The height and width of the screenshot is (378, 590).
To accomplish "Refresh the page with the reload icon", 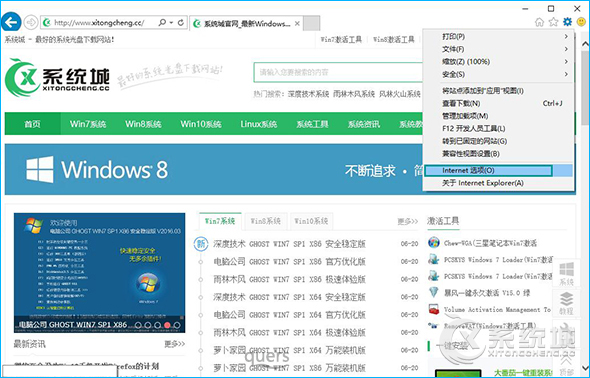I will [x=181, y=23].
